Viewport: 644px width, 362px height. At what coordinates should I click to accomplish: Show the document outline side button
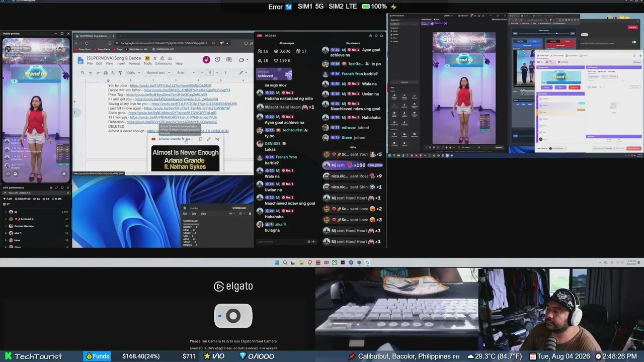[75, 113]
